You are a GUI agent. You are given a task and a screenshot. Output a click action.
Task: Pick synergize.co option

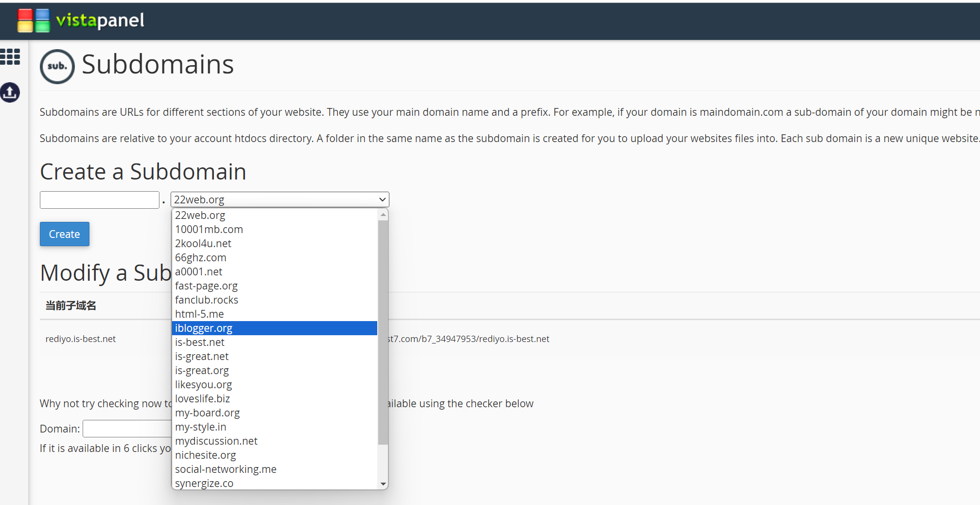tap(275, 483)
